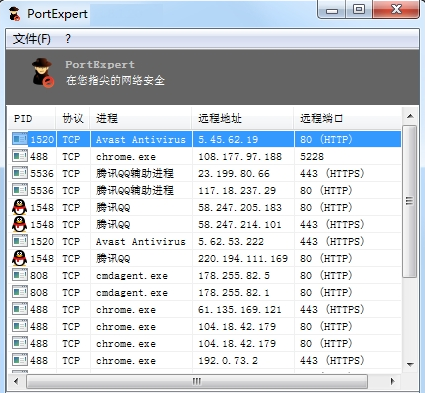Click the QQ penguin icon for 58.247.214.101
The image size is (425, 393).
[20, 224]
